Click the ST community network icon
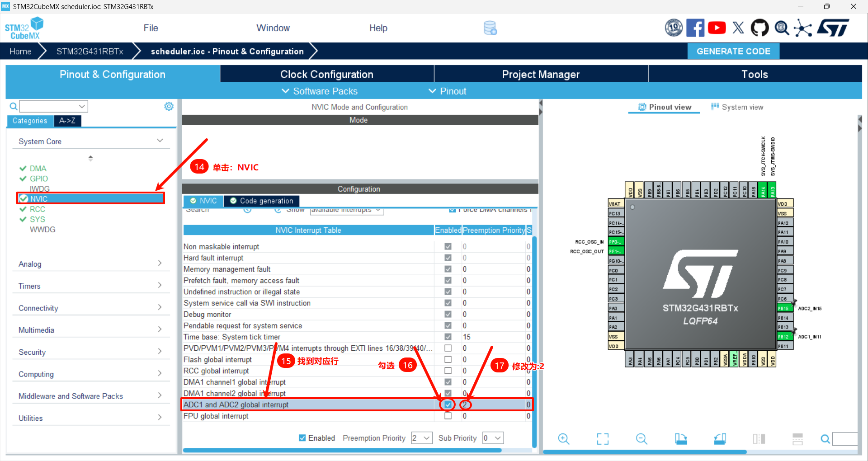Screen dimensions: 868x461 click(x=803, y=28)
